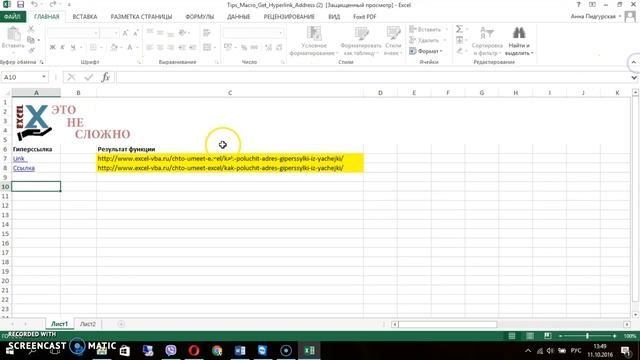Open the "Ссылка" hyperlink in cell A8
This screenshot has width=640, height=360.
pos(24,168)
